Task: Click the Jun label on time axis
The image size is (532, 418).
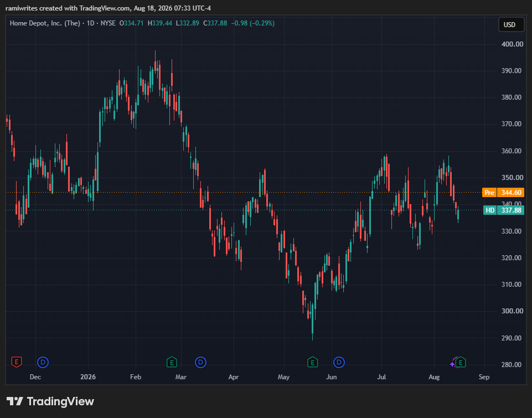Action: pyautogui.click(x=332, y=377)
